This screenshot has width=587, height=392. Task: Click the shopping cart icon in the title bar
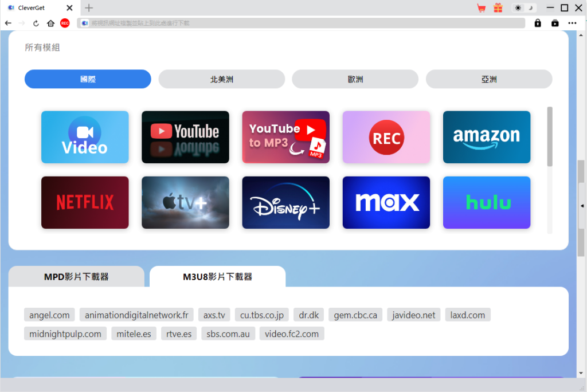(481, 8)
